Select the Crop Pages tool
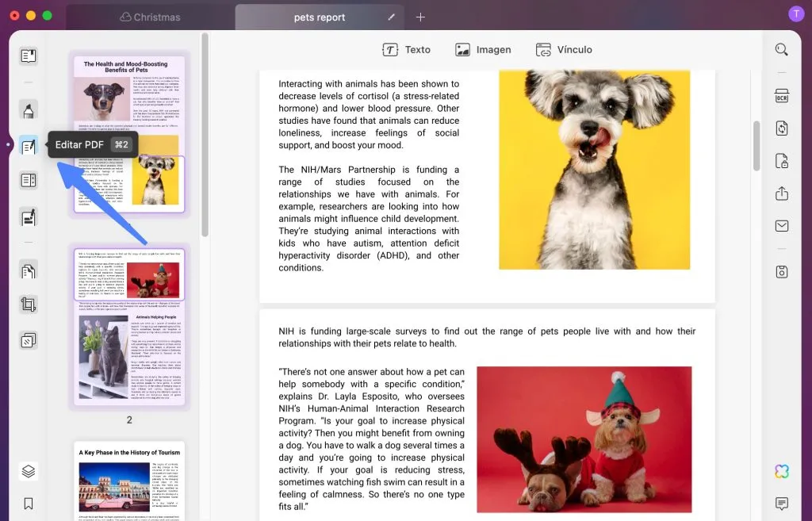The image size is (812, 521). click(x=29, y=304)
